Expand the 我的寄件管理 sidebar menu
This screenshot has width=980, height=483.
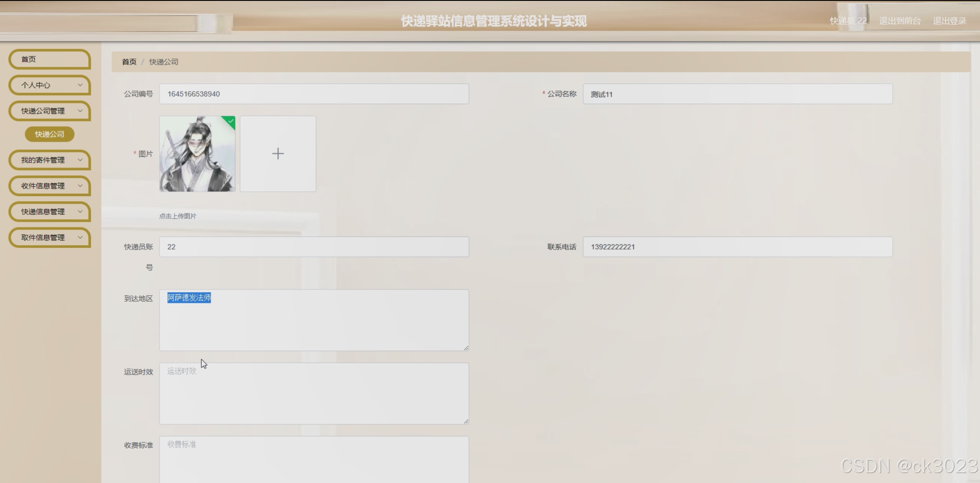[x=49, y=160]
